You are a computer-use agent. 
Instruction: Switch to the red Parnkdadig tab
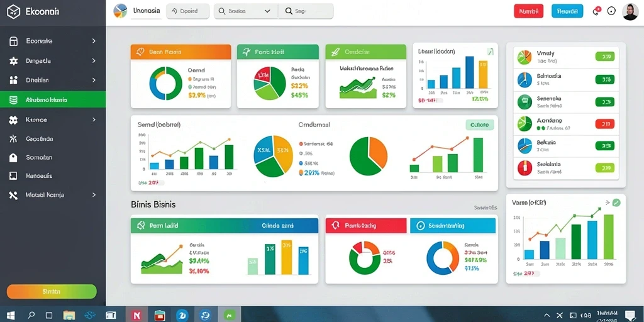(x=365, y=226)
